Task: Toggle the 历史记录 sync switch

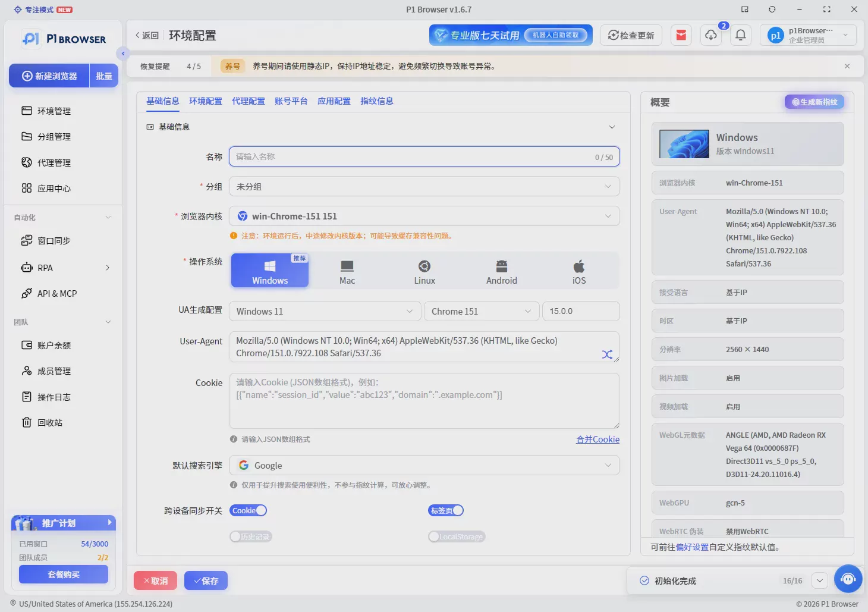Action: (x=251, y=536)
